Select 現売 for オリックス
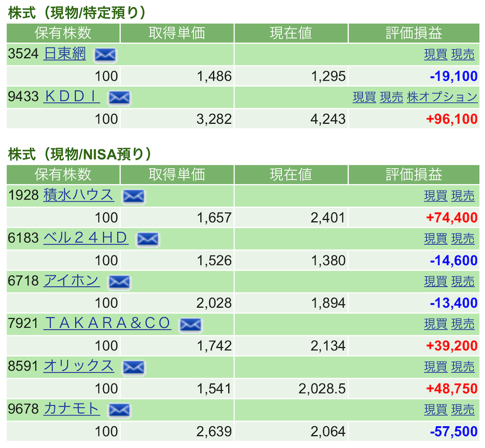 click(463, 367)
